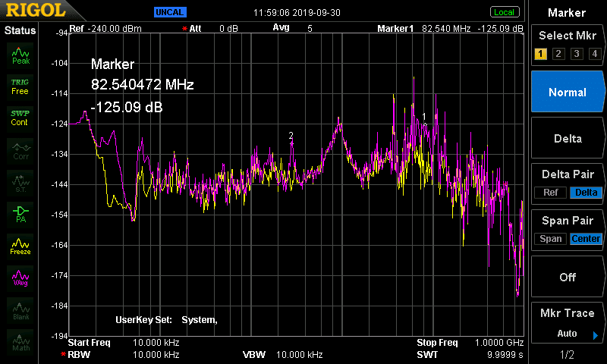Switch Span Pair to Span

(x=551, y=239)
